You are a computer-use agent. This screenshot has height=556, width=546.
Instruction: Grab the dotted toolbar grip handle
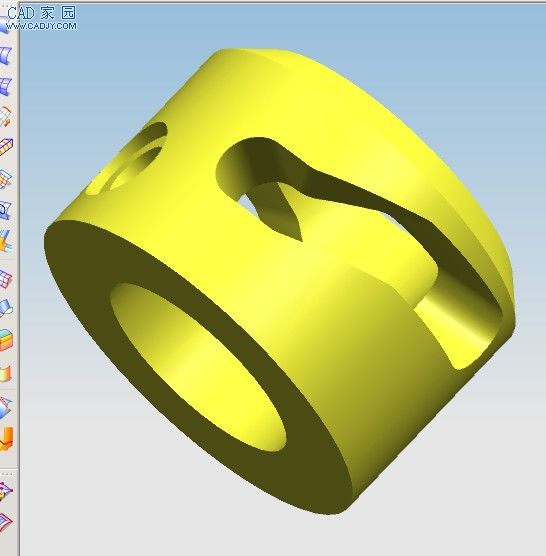6,474
